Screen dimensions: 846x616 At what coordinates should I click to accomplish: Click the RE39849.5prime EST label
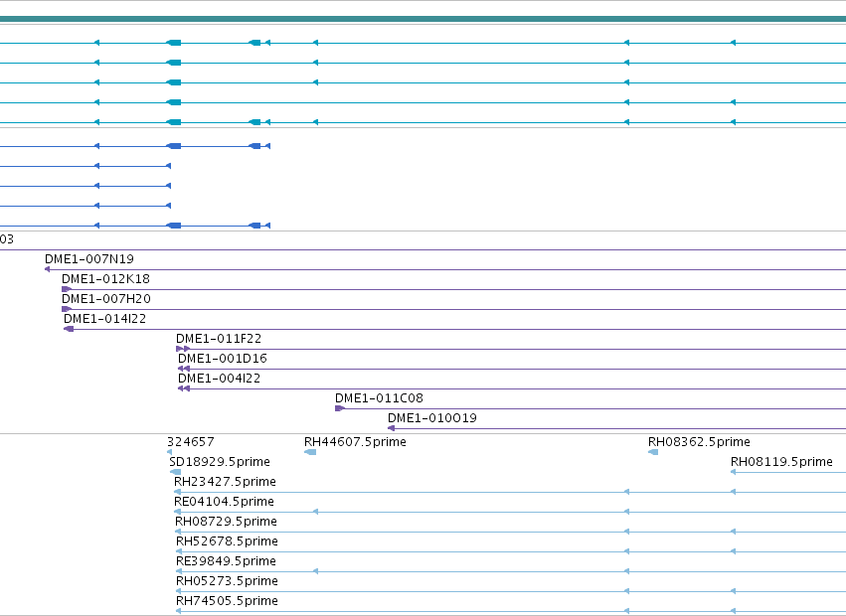coord(226,561)
